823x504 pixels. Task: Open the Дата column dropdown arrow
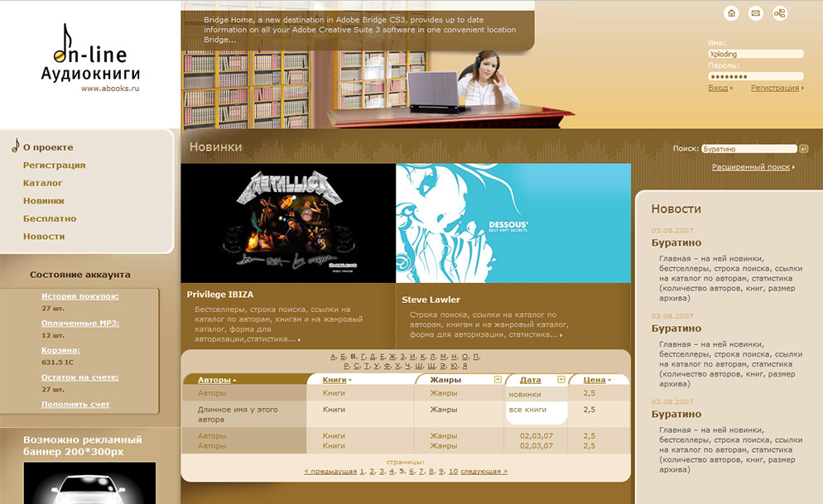pyautogui.click(x=561, y=380)
